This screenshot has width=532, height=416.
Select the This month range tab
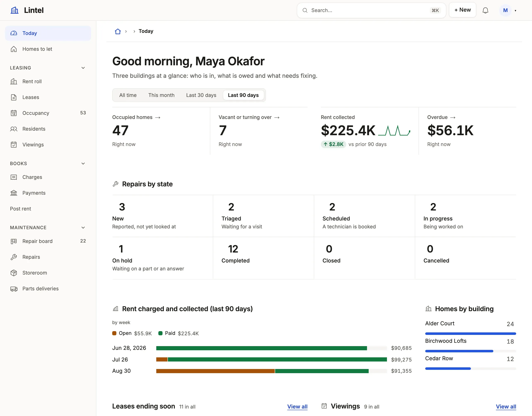161,95
